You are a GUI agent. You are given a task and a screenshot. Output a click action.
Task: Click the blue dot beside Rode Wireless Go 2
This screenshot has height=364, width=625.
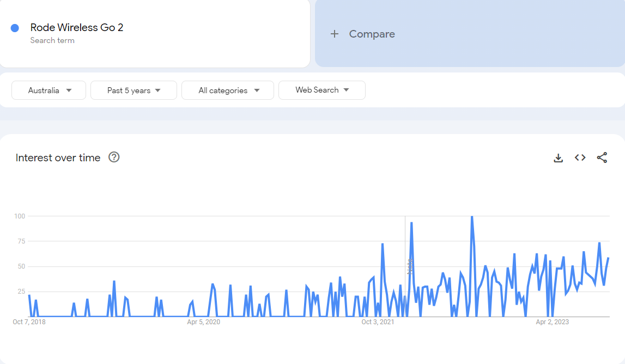[15, 28]
